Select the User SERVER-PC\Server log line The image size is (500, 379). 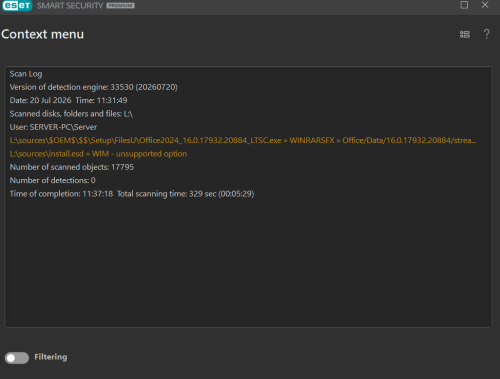tap(53, 127)
